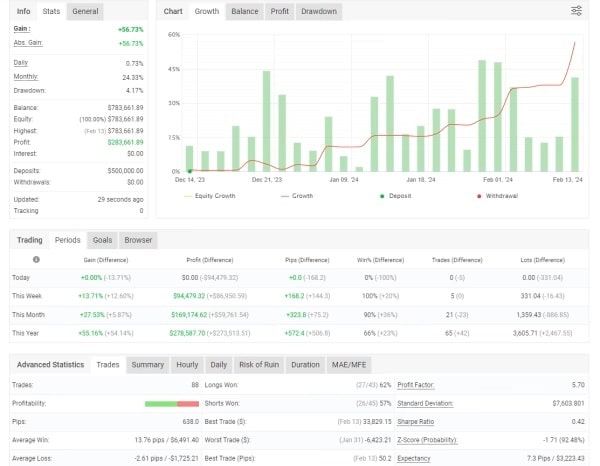The width and height of the screenshot is (600, 466).
Task: Click the Profit Factor value 5.70
Action: 578,385
